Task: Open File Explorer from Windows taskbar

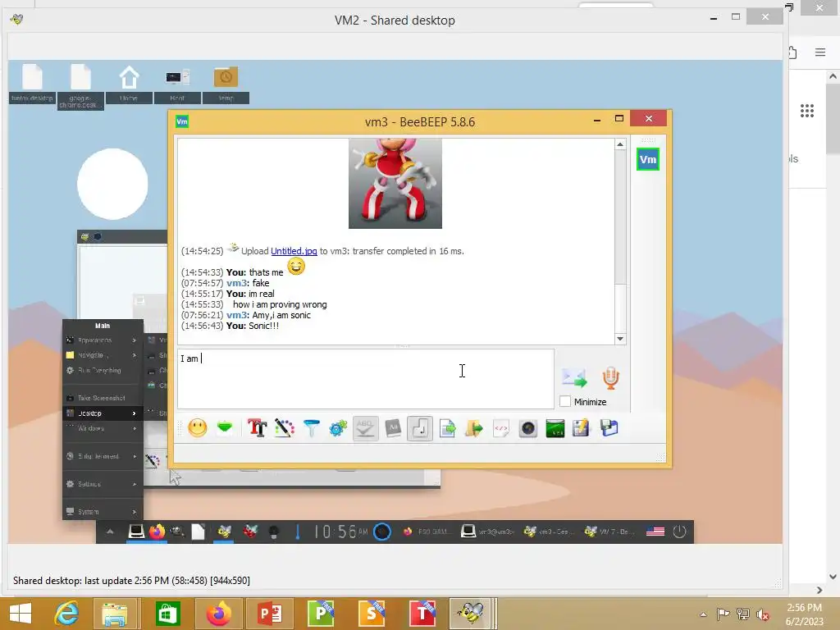Action: (x=115, y=614)
